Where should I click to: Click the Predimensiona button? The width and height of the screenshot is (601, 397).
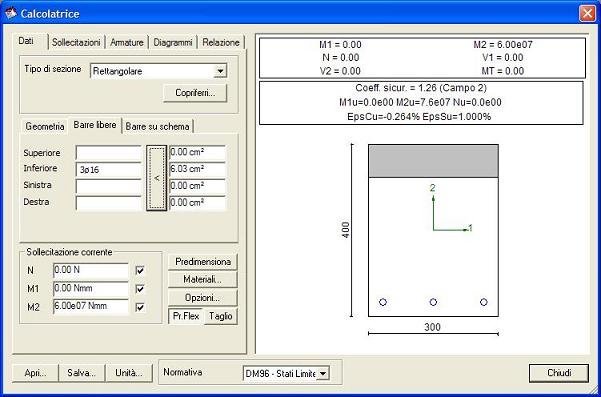coord(203,262)
